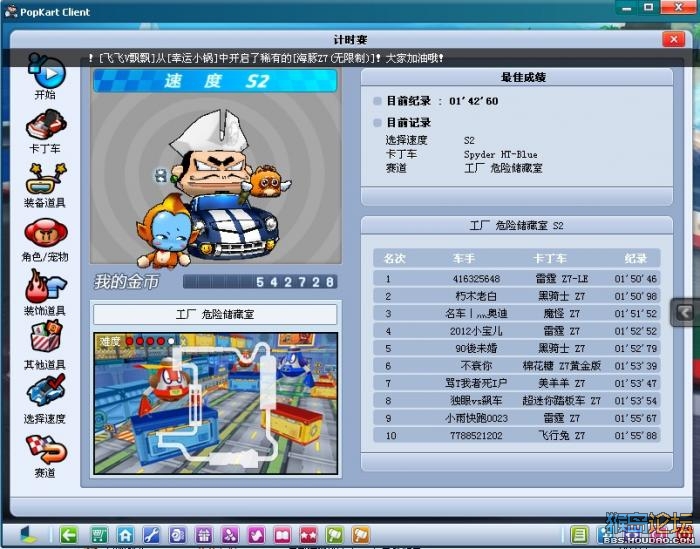This screenshot has height=549, width=700.
Task: Close the 计时赛 time trial dialog
Action: click(x=674, y=40)
